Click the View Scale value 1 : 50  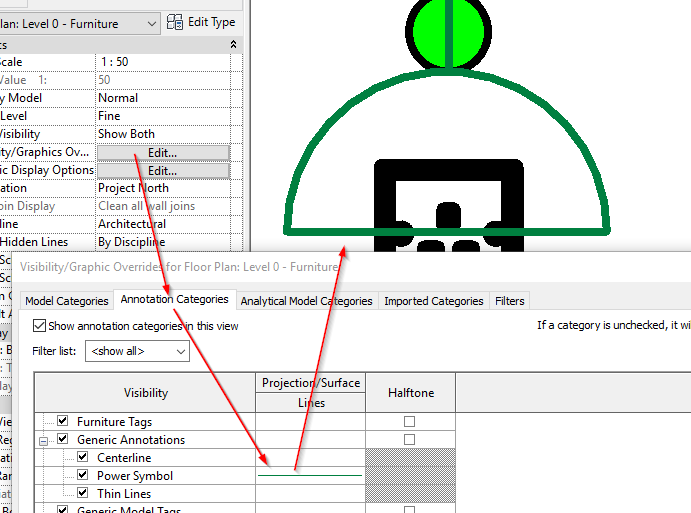click(x=163, y=62)
